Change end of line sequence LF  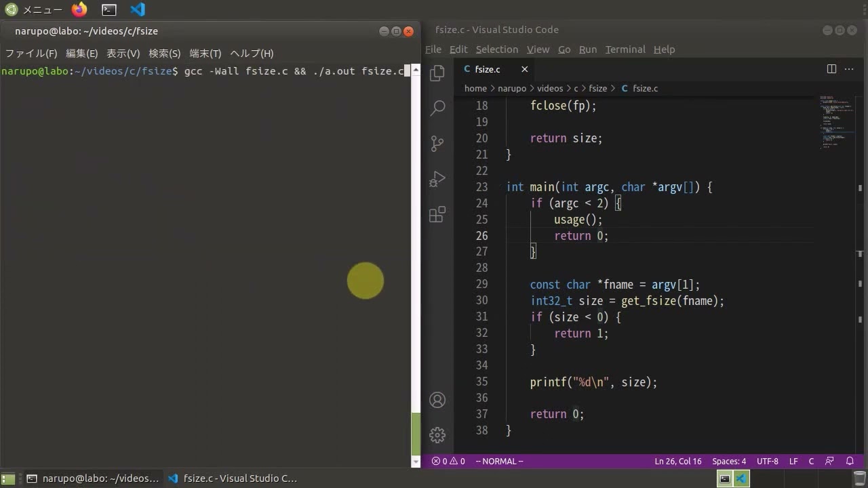click(793, 461)
